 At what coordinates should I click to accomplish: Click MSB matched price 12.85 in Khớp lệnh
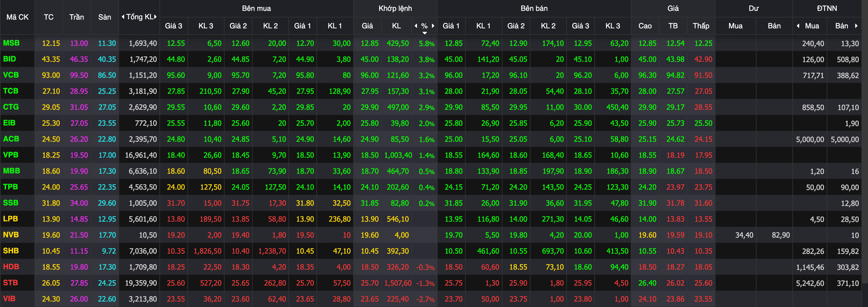point(370,43)
